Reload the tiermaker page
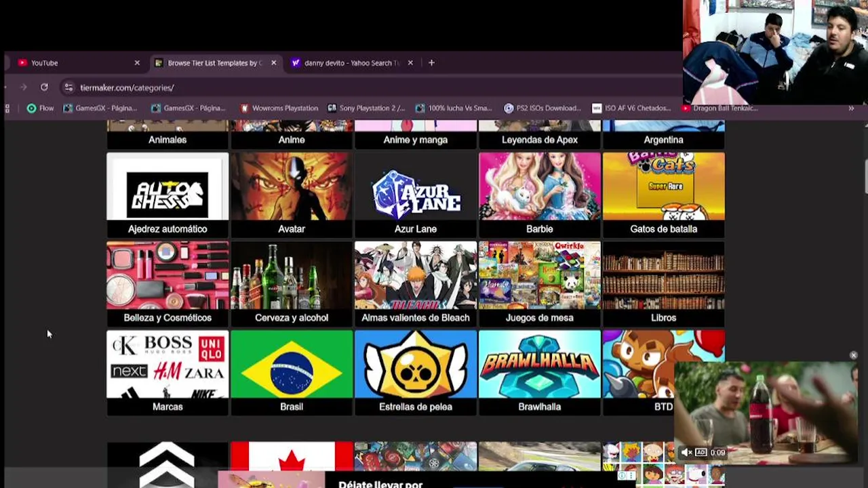The width and height of the screenshot is (868, 488). pyautogui.click(x=44, y=87)
